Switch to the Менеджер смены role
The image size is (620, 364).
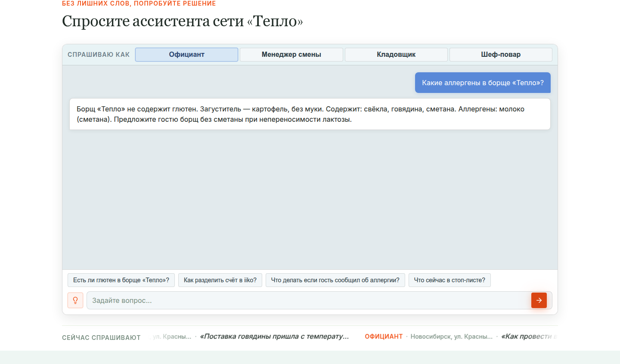pos(291,55)
